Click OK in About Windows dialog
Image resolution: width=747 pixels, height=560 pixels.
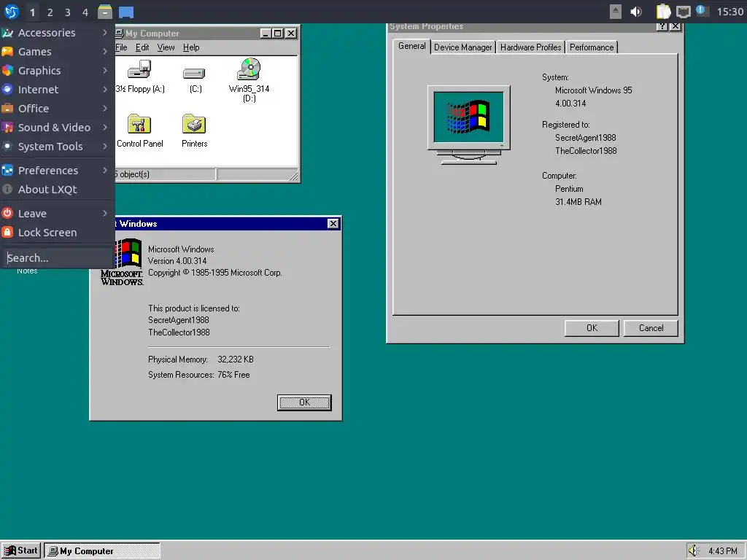tap(304, 402)
